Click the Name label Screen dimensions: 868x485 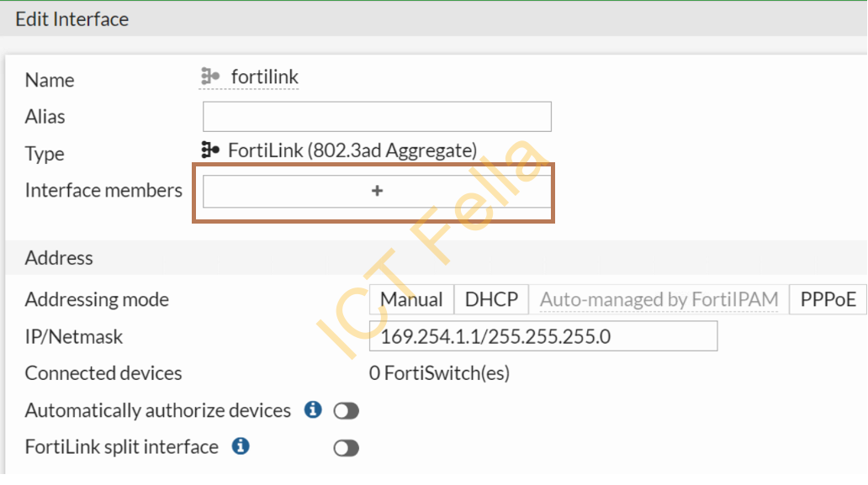tap(50, 80)
